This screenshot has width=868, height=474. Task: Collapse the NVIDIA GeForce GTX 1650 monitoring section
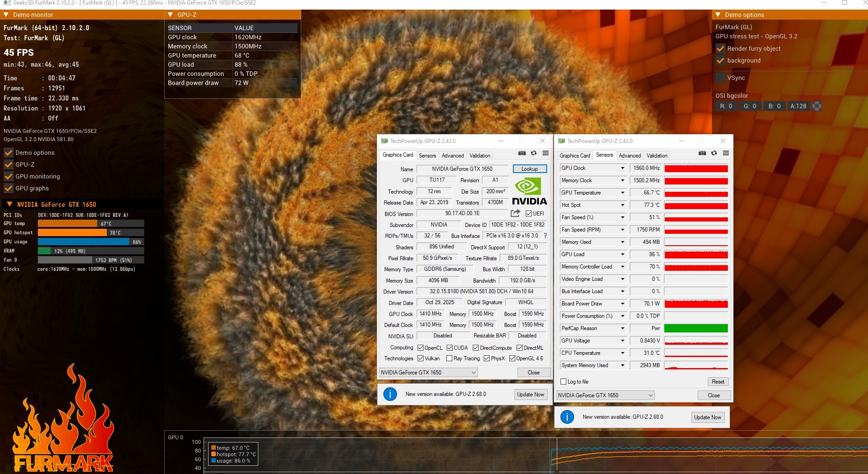coord(10,204)
